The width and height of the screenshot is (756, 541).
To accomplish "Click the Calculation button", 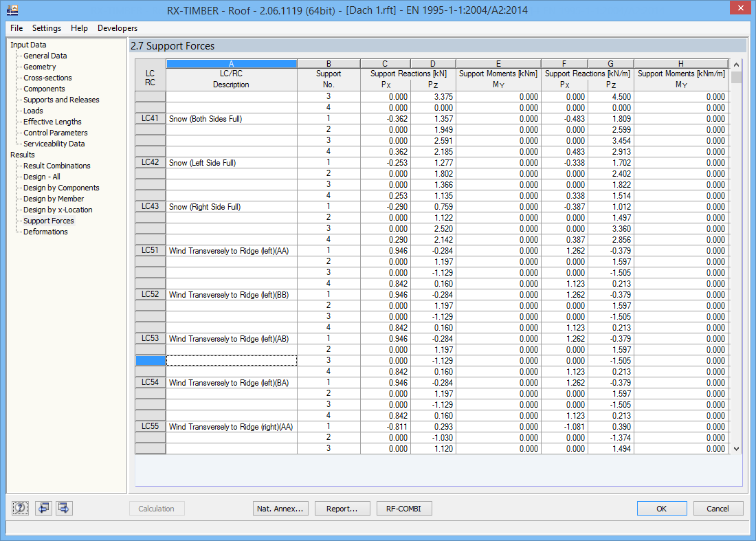I will tap(156, 509).
